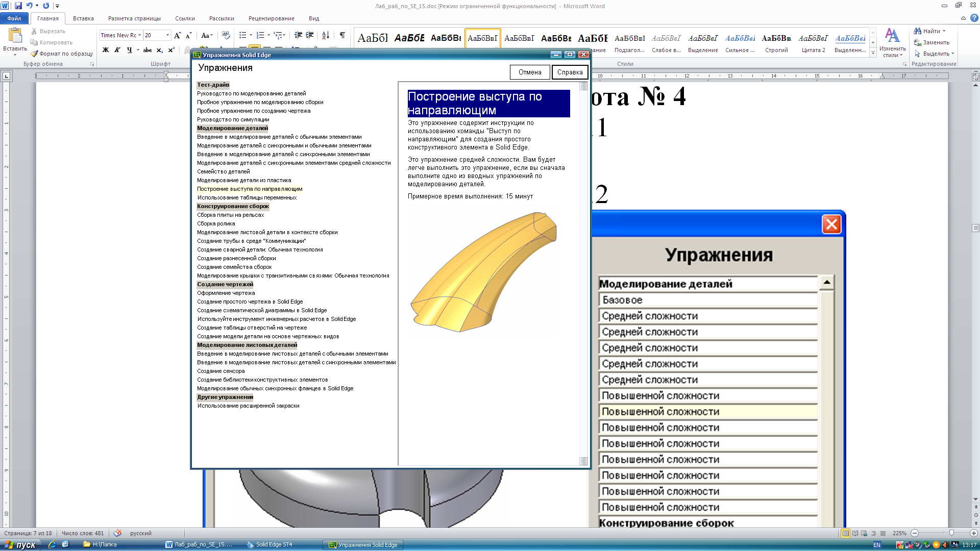Switch to the Разметка страницы tab
The height and width of the screenshot is (551, 980).
click(x=134, y=18)
